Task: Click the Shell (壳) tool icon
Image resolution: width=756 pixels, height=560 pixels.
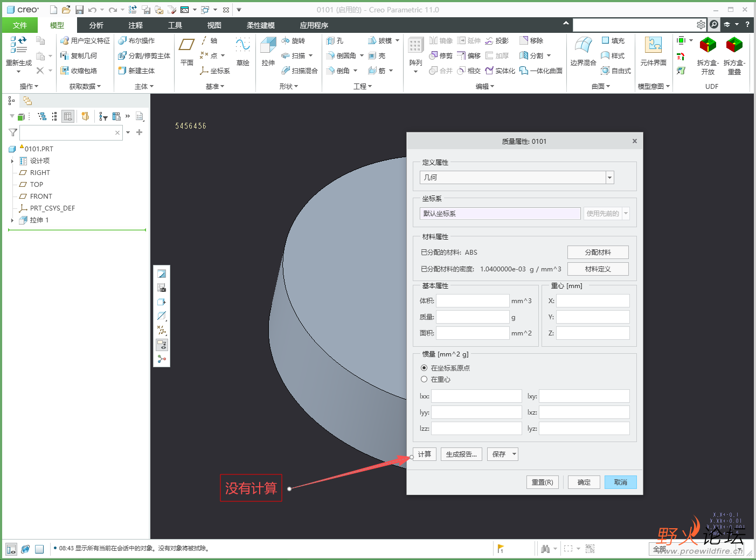Action: [377, 56]
